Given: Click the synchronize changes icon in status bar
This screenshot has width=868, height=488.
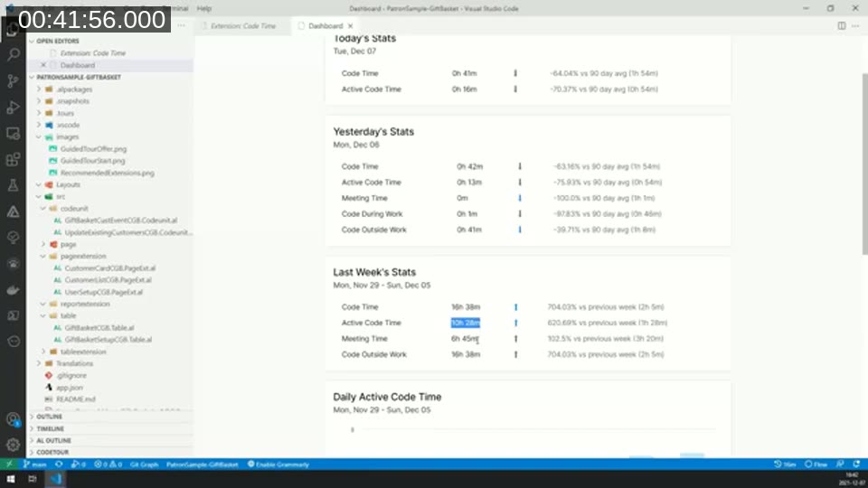Looking at the screenshot, I should 59,465.
